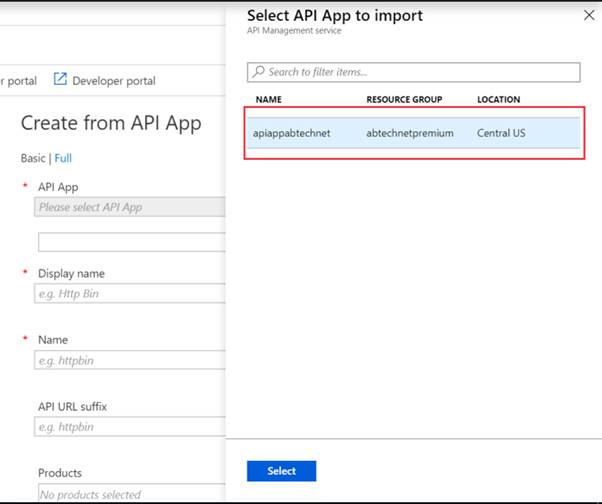This screenshot has height=504, width=602.
Task: Click the Create from API App heading
Action: 111,124
